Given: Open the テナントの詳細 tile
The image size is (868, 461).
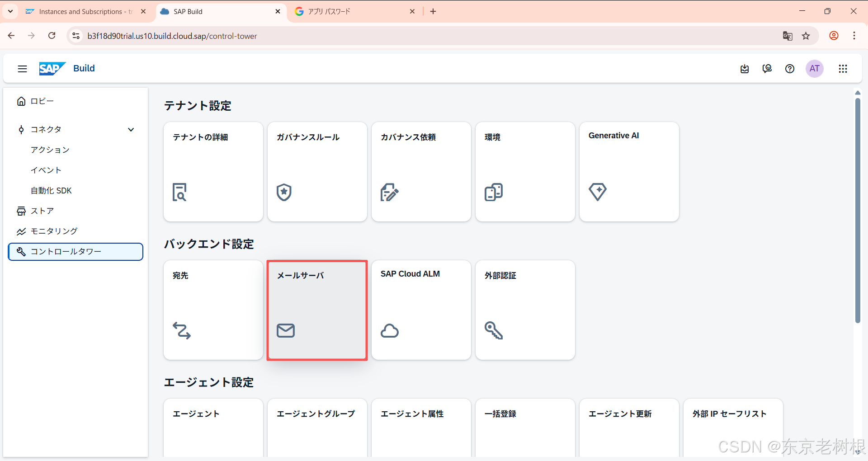Looking at the screenshot, I should pos(213,172).
